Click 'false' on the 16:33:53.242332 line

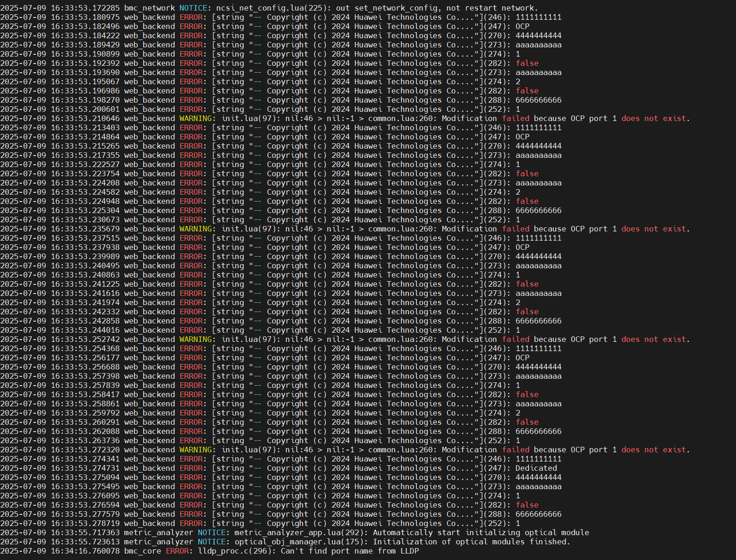coord(527,312)
